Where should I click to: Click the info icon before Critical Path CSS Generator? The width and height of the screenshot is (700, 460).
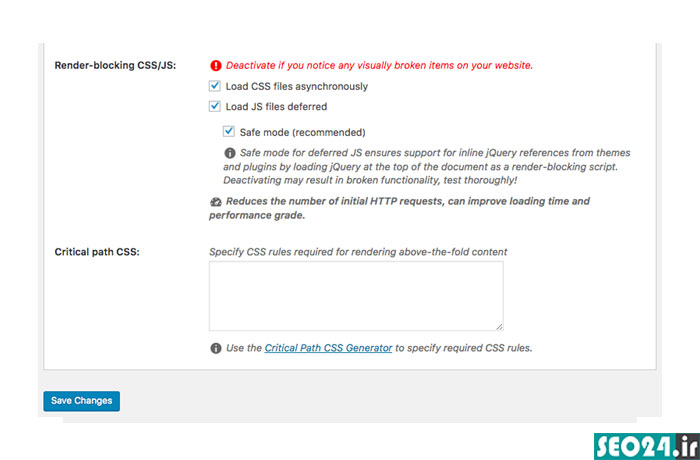(x=216, y=348)
